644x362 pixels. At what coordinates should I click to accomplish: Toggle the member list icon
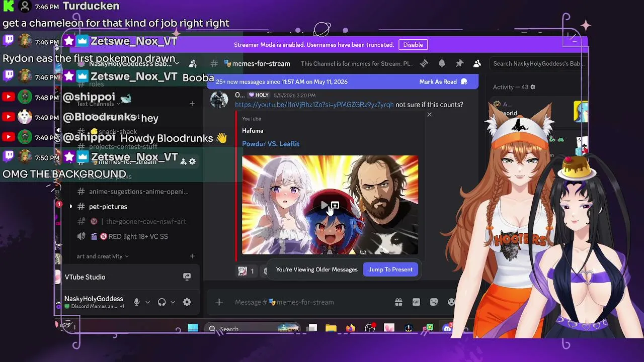pyautogui.click(x=477, y=63)
